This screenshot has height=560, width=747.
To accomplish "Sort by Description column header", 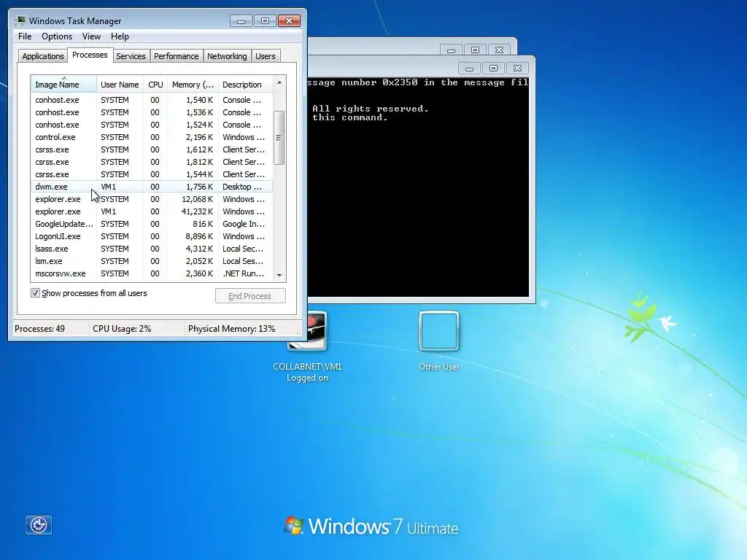I will pyautogui.click(x=245, y=85).
